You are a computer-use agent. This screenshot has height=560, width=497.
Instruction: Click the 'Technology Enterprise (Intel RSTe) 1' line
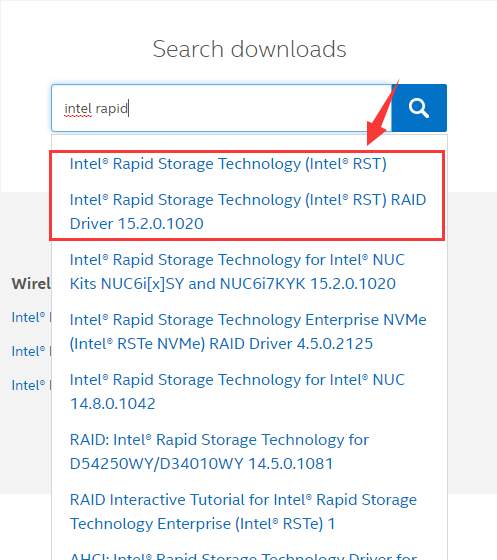[202, 524]
